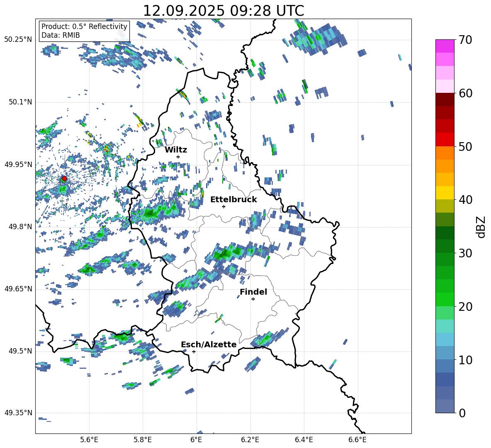Click the 5.6°E longitude label

coord(89,440)
